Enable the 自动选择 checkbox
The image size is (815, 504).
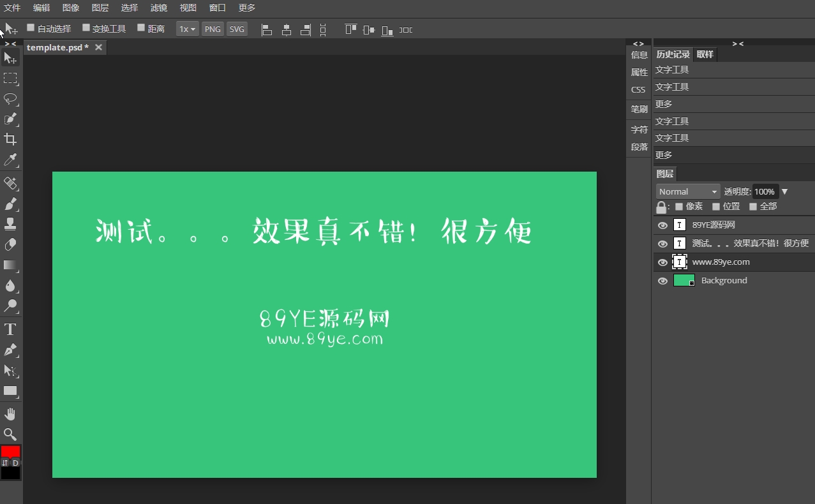click(x=31, y=27)
